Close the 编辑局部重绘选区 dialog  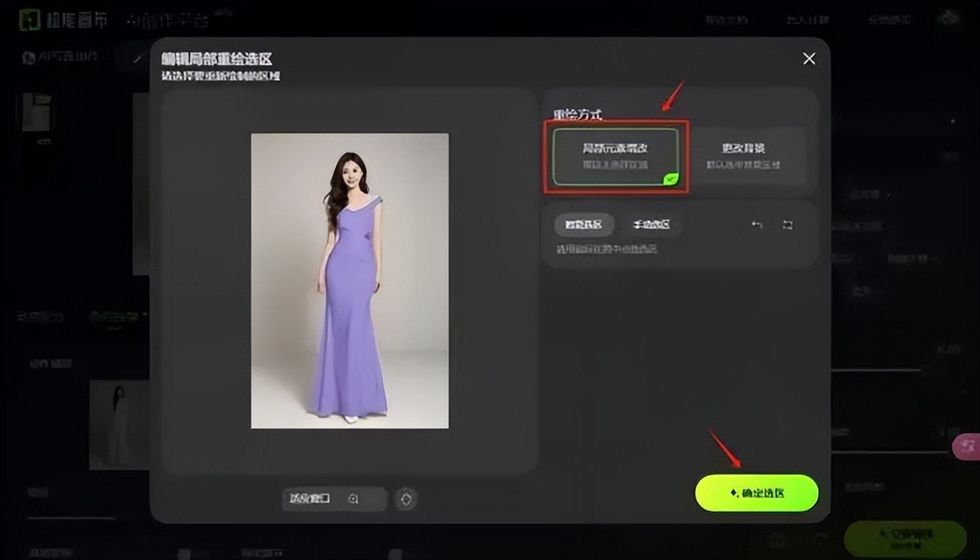[x=809, y=59]
